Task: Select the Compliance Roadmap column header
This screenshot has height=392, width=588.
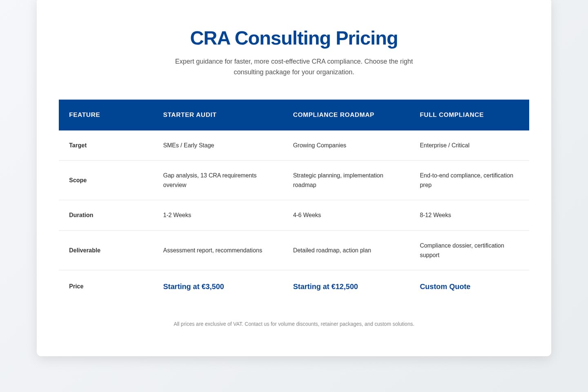Action: click(x=333, y=115)
